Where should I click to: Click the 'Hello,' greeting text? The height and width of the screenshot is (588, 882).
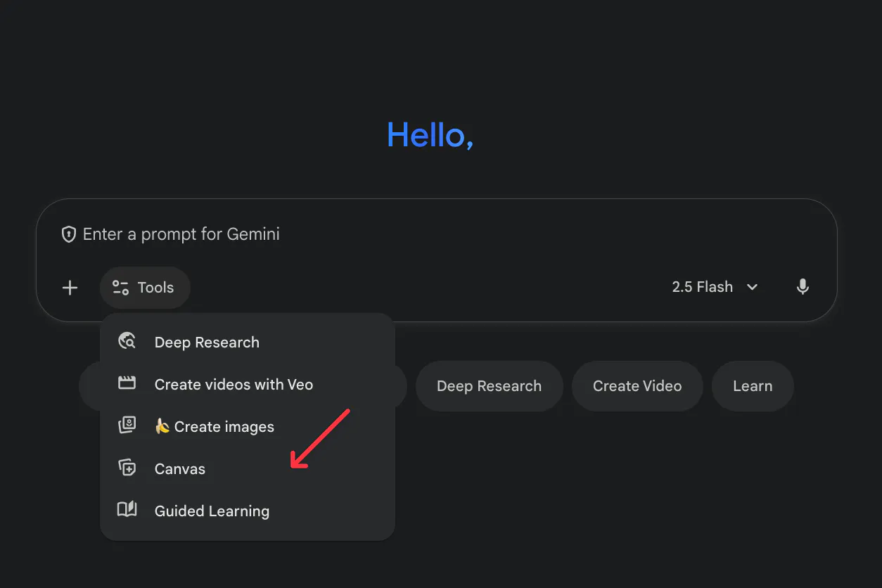tap(430, 134)
